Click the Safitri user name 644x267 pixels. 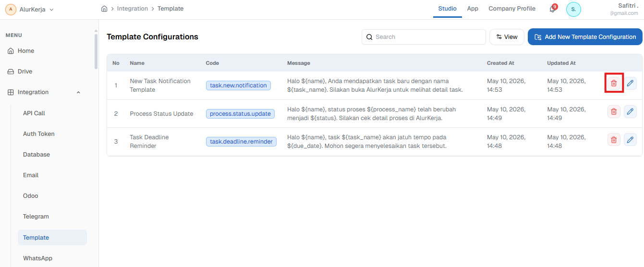pos(628,5)
